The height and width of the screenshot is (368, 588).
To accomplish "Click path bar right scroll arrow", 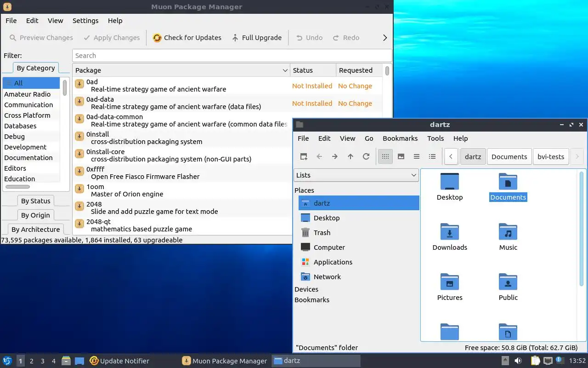I will [577, 156].
